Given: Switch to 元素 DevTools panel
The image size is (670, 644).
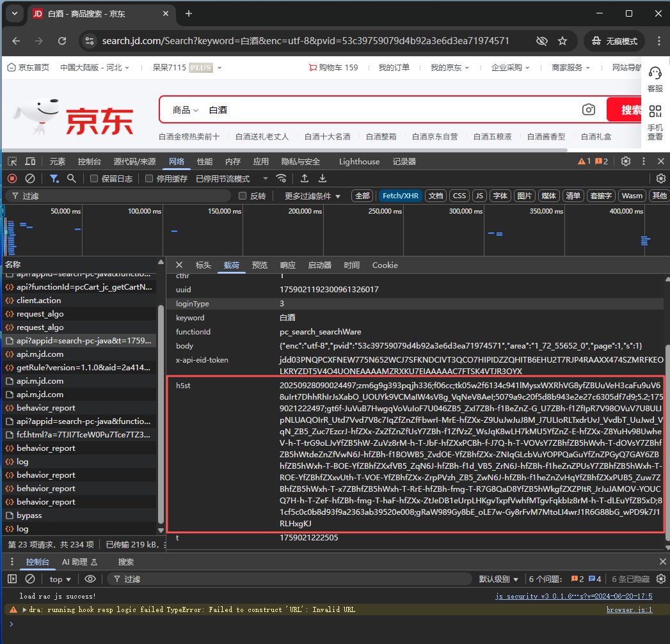Looking at the screenshot, I should pos(57,161).
